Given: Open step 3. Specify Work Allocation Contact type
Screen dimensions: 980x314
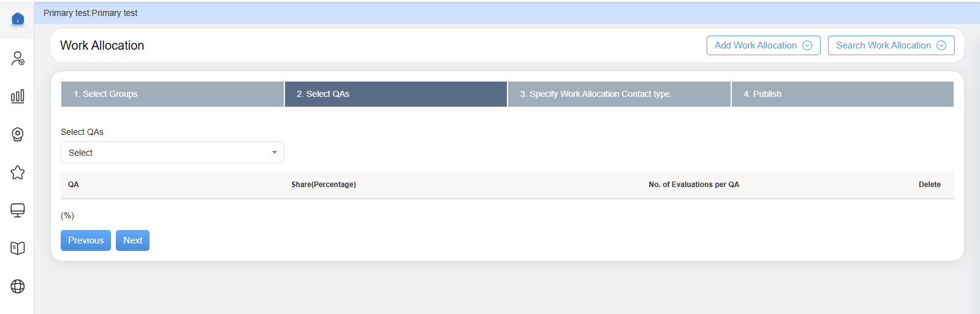Looking at the screenshot, I should 619,94.
